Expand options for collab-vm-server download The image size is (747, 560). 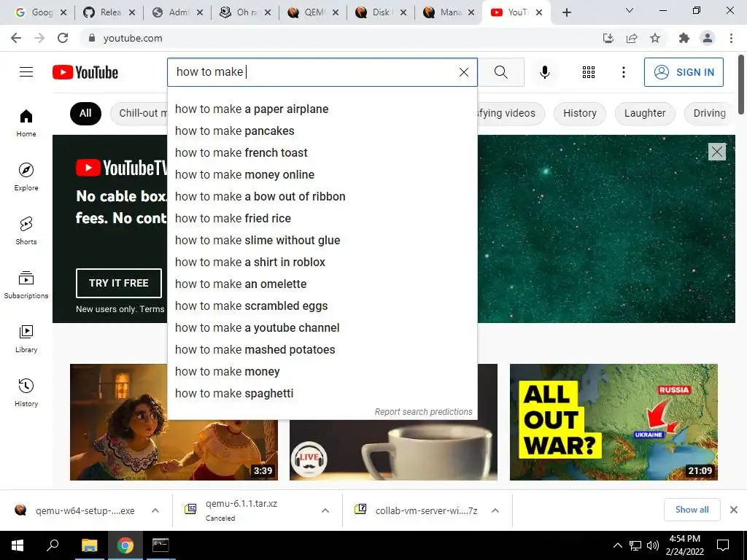(x=495, y=510)
